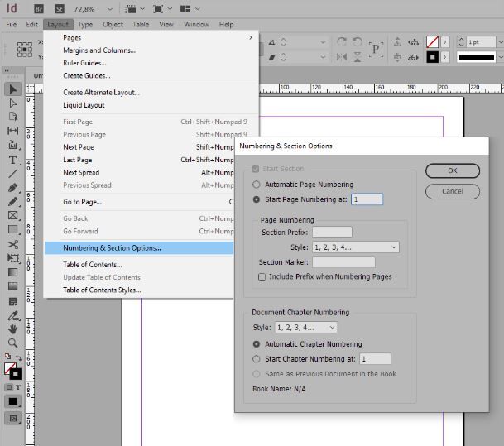
Task: Click the Start Page Numbering at field
Action: click(367, 199)
